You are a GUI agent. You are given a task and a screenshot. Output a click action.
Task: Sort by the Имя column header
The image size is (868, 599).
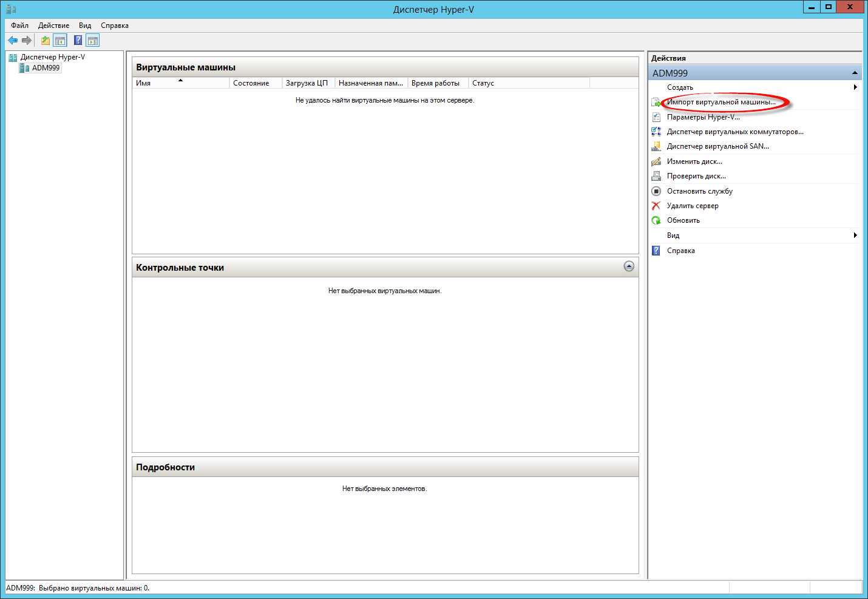click(181, 83)
